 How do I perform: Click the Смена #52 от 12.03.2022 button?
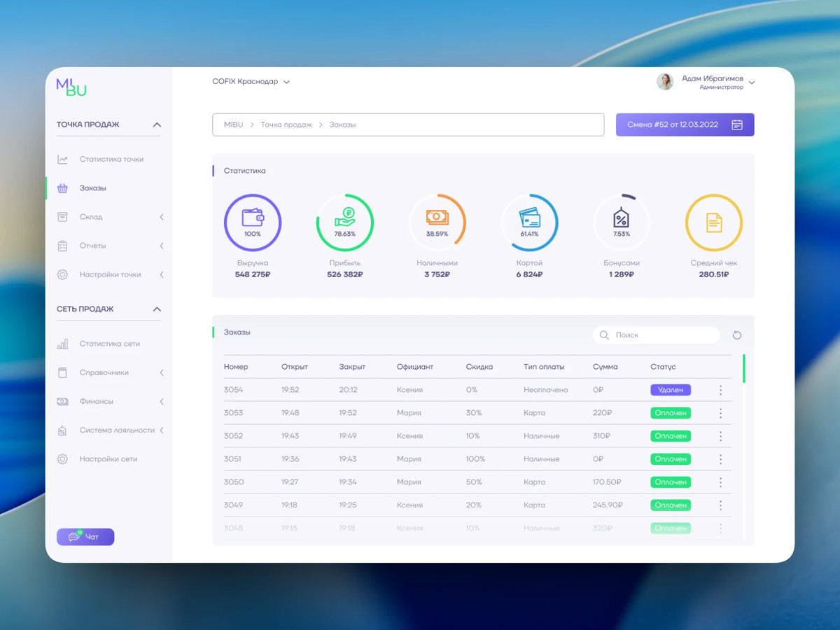tap(685, 125)
